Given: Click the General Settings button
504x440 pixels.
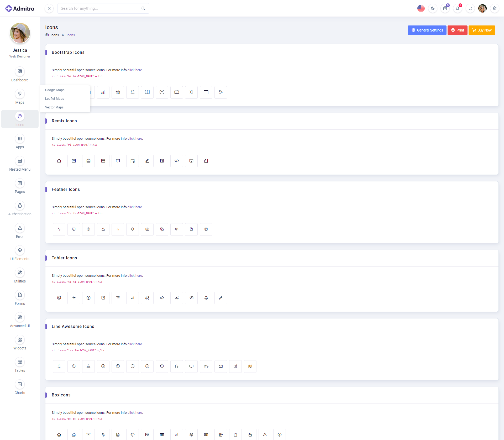Looking at the screenshot, I should click(427, 30).
